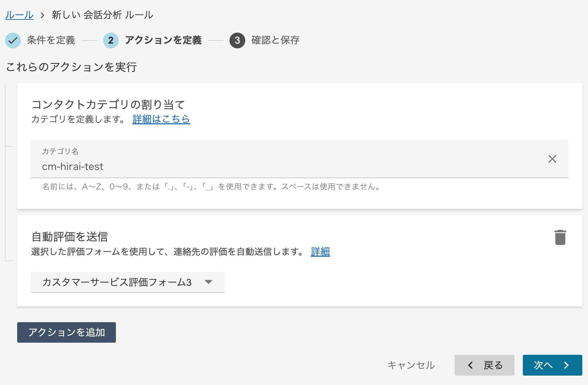Proceed with the 次へ button
This screenshot has width=588, height=385.
[x=552, y=365]
